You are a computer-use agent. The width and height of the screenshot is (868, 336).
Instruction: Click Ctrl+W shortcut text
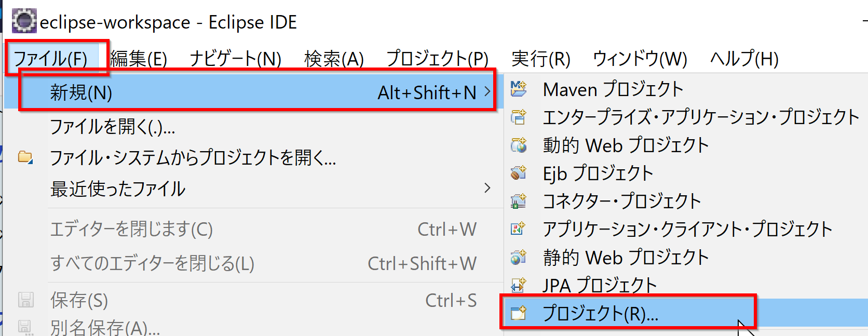[447, 229]
